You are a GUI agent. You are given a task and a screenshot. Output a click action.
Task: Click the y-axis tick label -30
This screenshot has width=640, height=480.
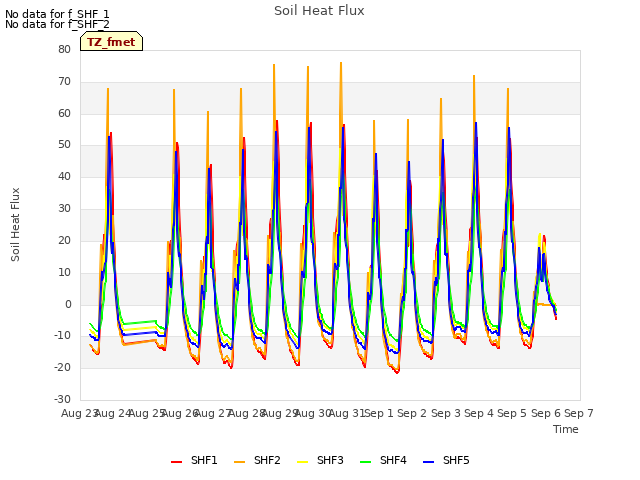[63, 399]
